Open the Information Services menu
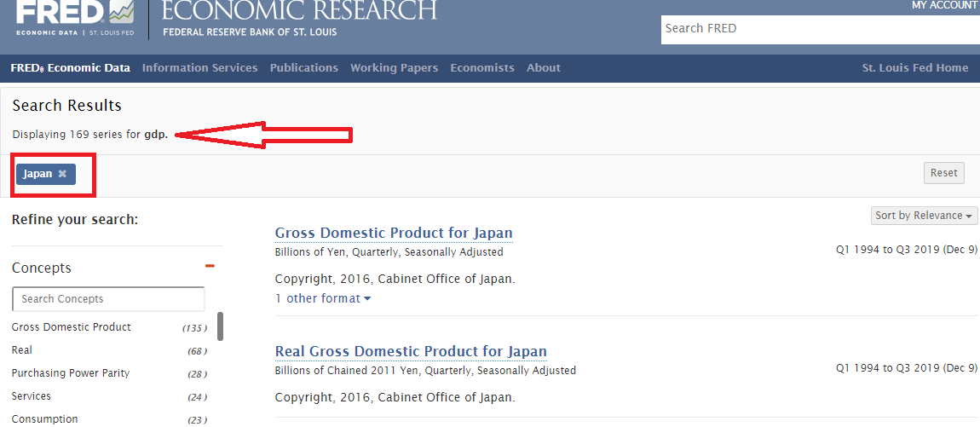The image size is (980, 427). [199, 68]
